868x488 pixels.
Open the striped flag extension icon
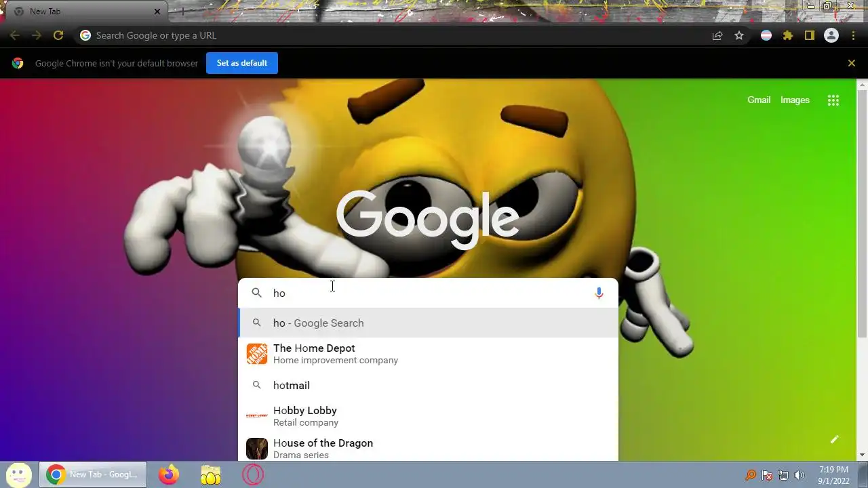(x=766, y=35)
